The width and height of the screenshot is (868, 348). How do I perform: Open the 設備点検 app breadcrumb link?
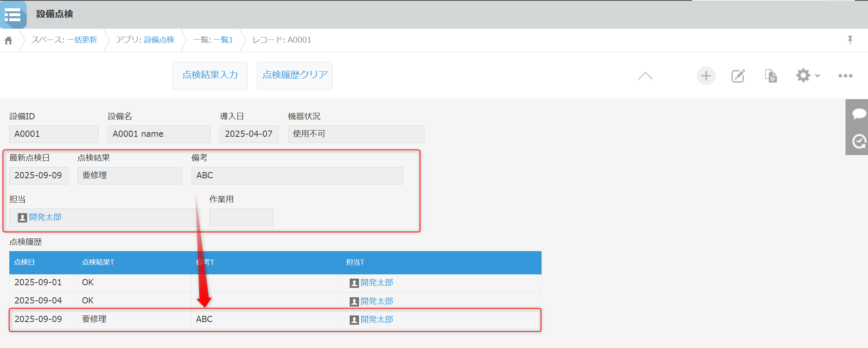159,40
